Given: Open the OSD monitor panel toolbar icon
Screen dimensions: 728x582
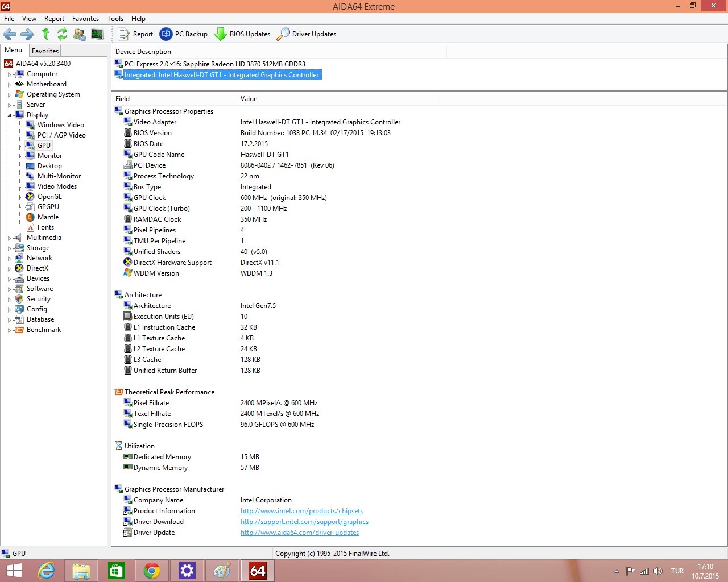Looking at the screenshot, I should click(x=97, y=34).
